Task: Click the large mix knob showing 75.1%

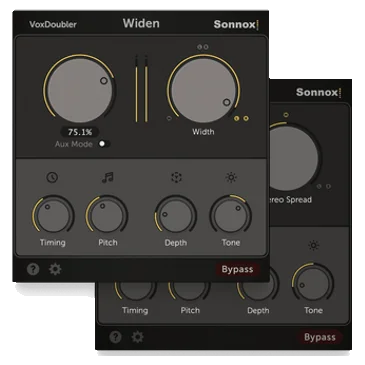Action: (x=79, y=90)
